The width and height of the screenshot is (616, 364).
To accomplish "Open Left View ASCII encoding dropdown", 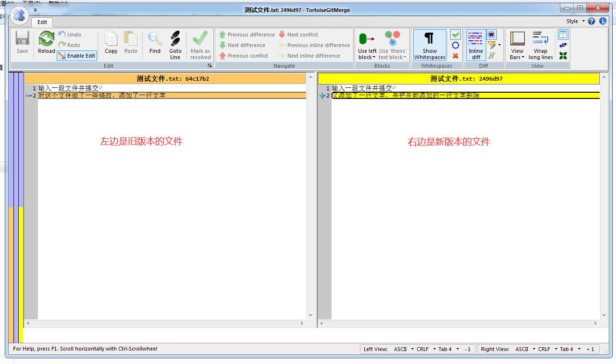I will [x=404, y=349].
